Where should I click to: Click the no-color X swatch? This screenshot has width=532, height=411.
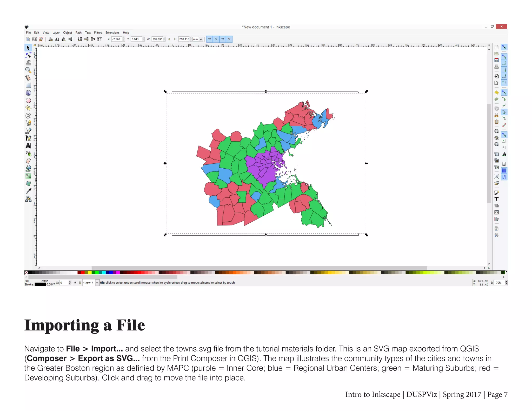tap(26, 273)
